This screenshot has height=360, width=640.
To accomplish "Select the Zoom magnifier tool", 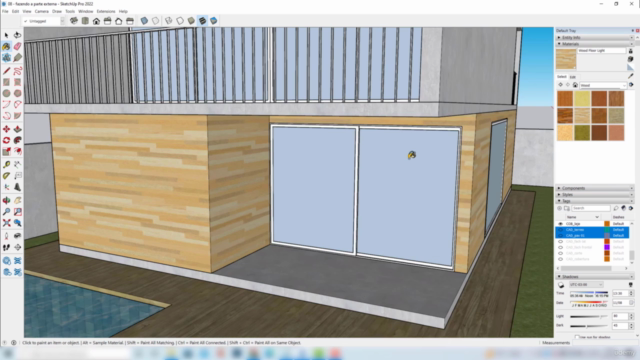I will (6, 212).
